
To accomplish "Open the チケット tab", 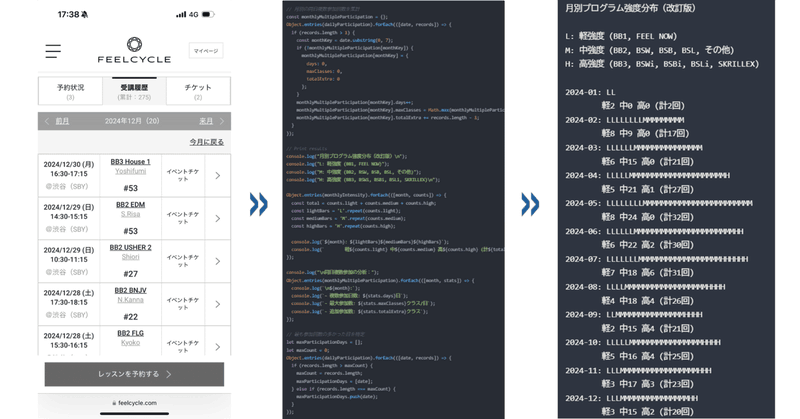I will point(198,91).
